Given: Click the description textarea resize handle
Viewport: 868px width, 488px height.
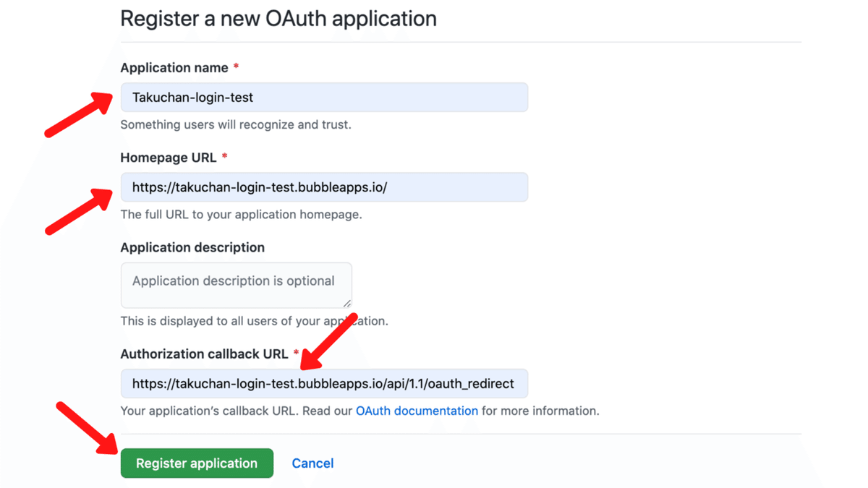Looking at the screenshot, I should pos(347,304).
